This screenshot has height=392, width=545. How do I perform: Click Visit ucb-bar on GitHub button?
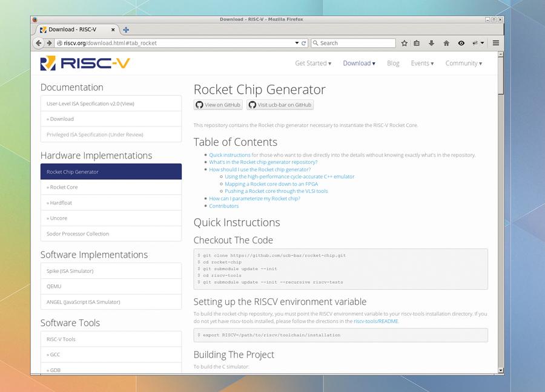pos(280,105)
